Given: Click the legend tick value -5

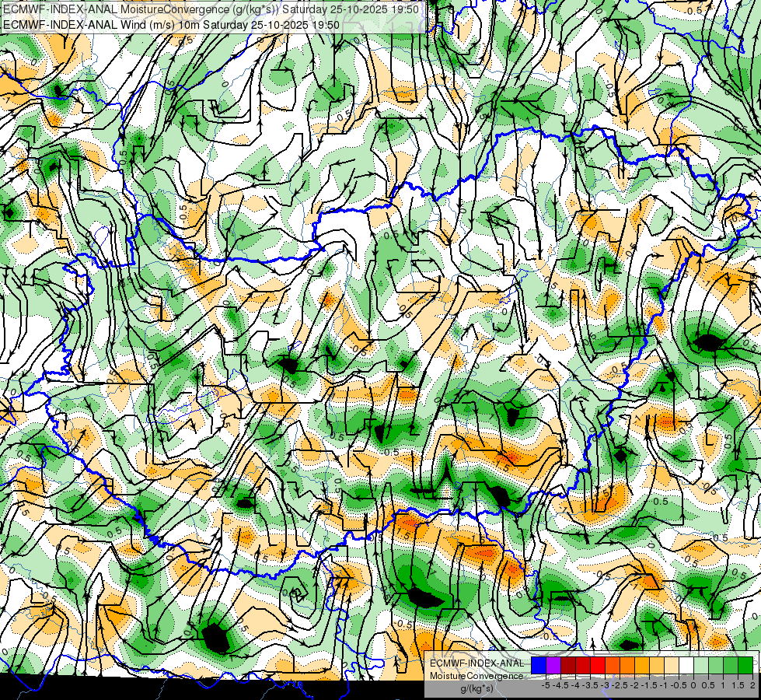Looking at the screenshot, I should click(546, 685).
